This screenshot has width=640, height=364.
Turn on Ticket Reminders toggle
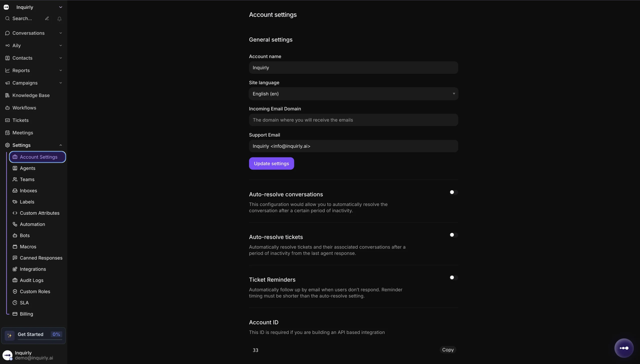[454, 277]
